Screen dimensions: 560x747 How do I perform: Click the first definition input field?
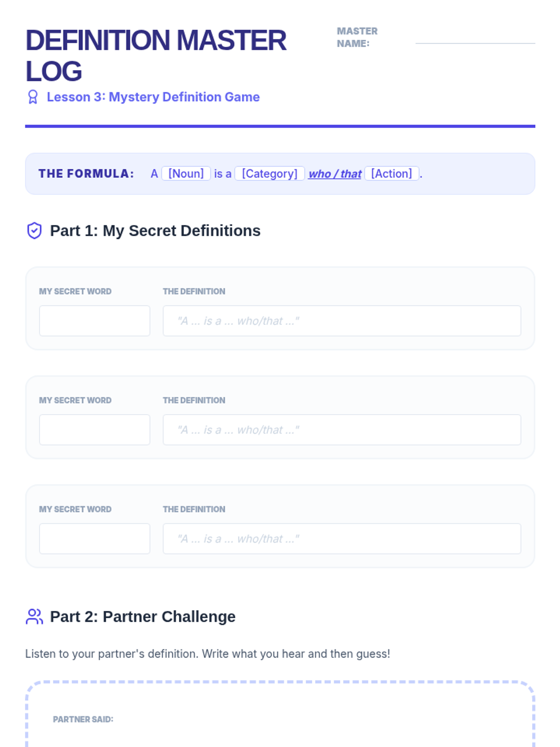[x=342, y=321]
